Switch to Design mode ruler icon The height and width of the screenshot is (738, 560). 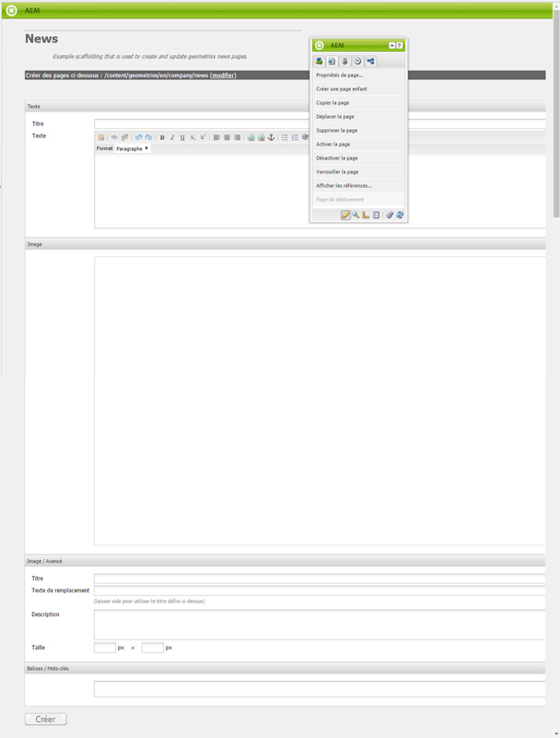(x=366, y=215)
